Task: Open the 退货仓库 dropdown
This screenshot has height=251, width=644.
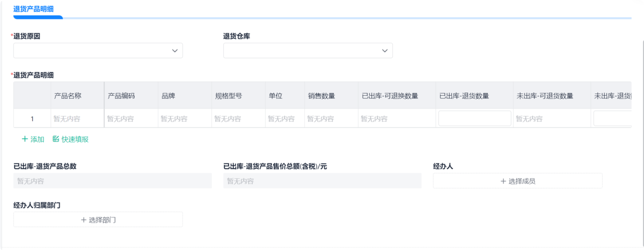Action: point(308,51)
